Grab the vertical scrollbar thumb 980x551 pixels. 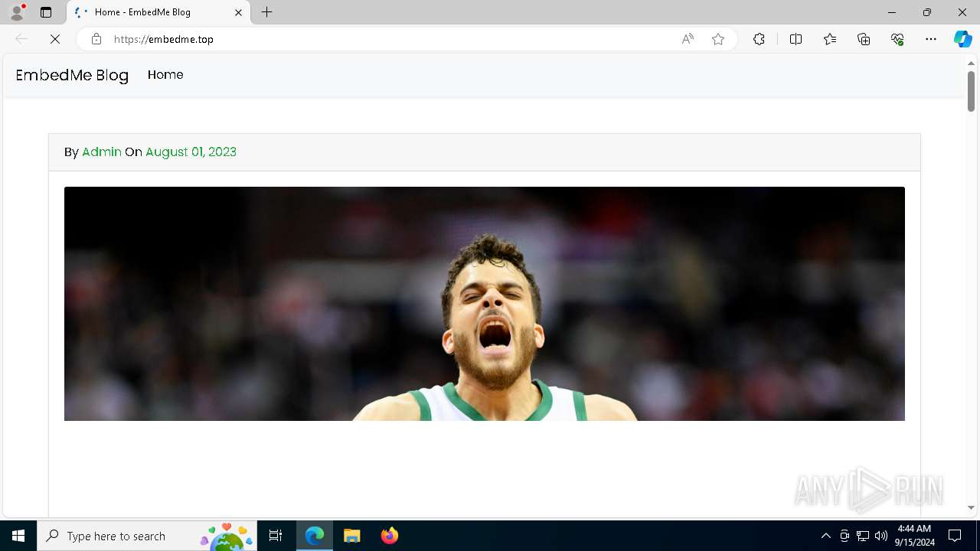point(971,91)
